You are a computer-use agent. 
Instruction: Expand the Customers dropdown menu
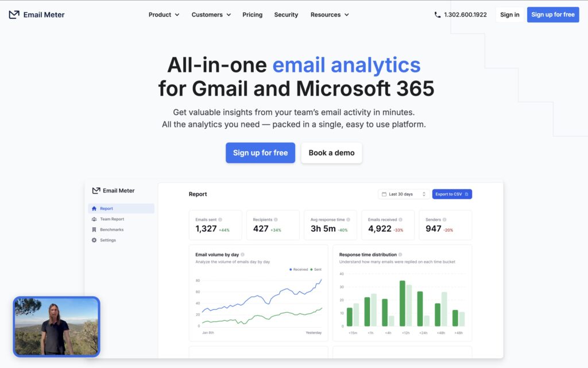click(x=211, y=14)
